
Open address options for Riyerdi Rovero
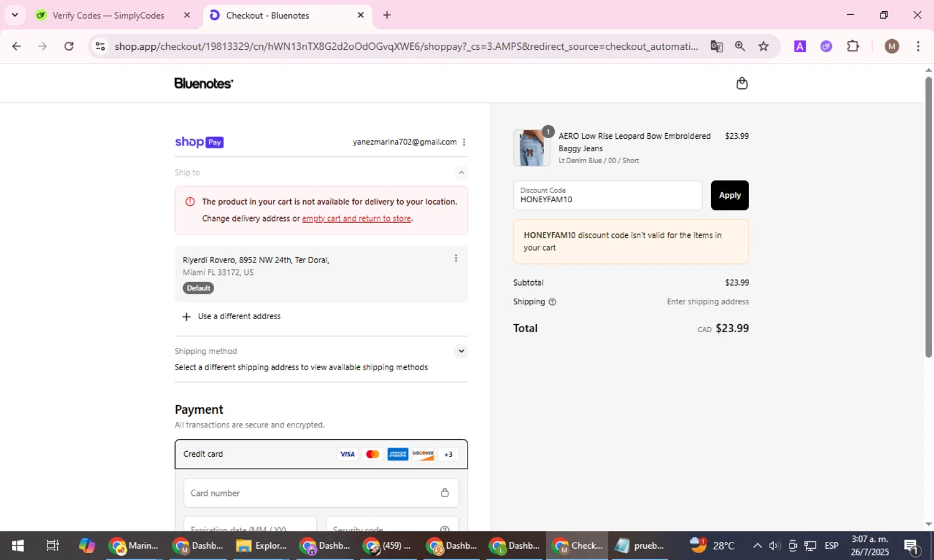pyautogui.click(x=456, y=258)
